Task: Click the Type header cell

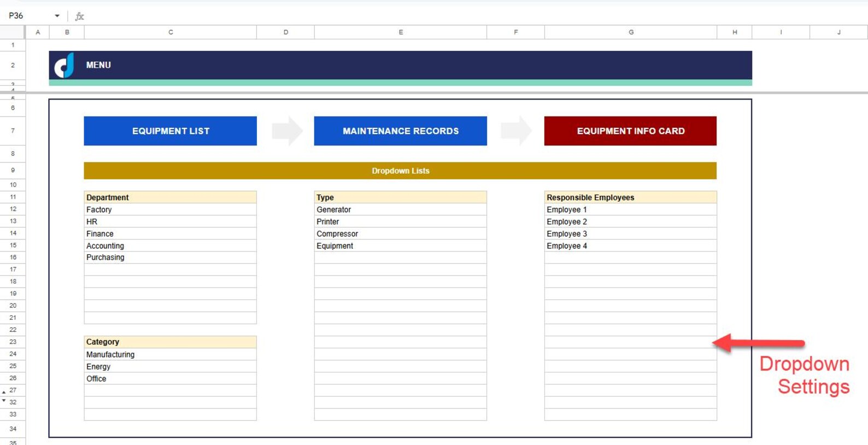Action: [x=401, y=197]
